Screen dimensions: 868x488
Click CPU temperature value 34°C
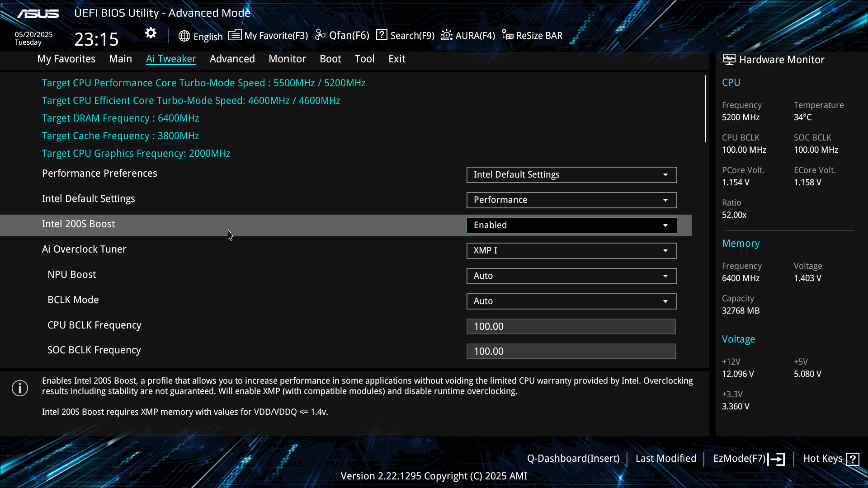coord(802,117)
